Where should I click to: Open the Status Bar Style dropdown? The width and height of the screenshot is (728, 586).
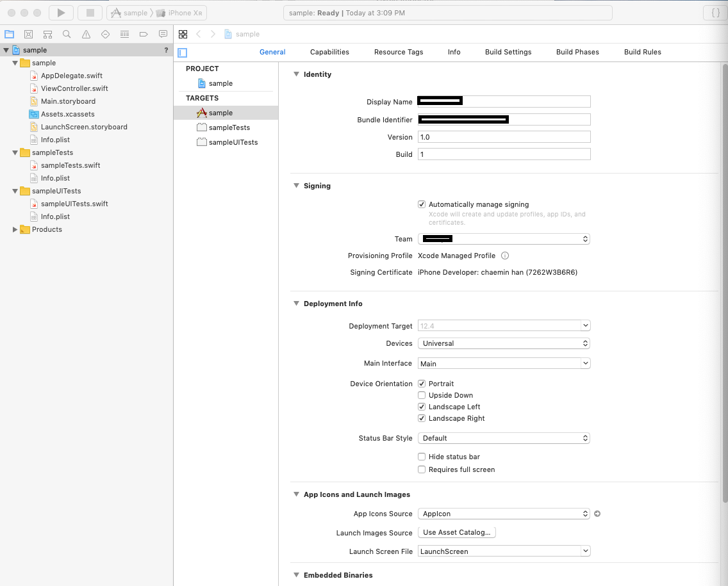[x=504, y=438]
